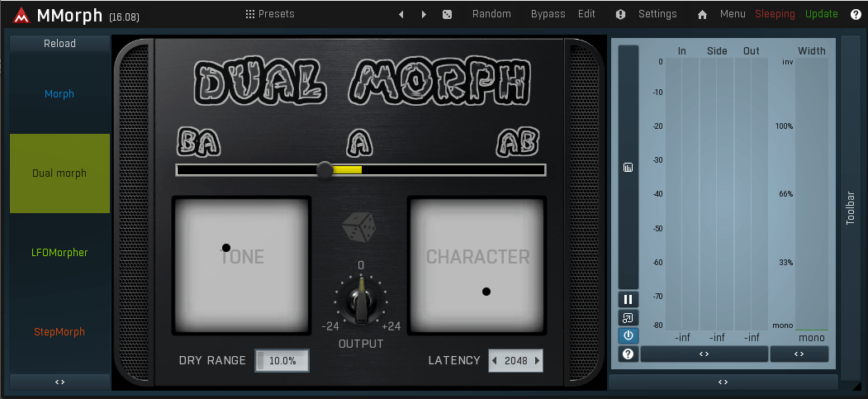Toggle the meters power button

pos(628,335)
